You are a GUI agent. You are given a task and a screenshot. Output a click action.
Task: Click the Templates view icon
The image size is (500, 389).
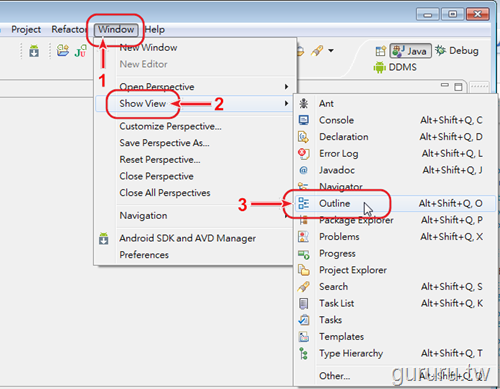click(303, 337)
